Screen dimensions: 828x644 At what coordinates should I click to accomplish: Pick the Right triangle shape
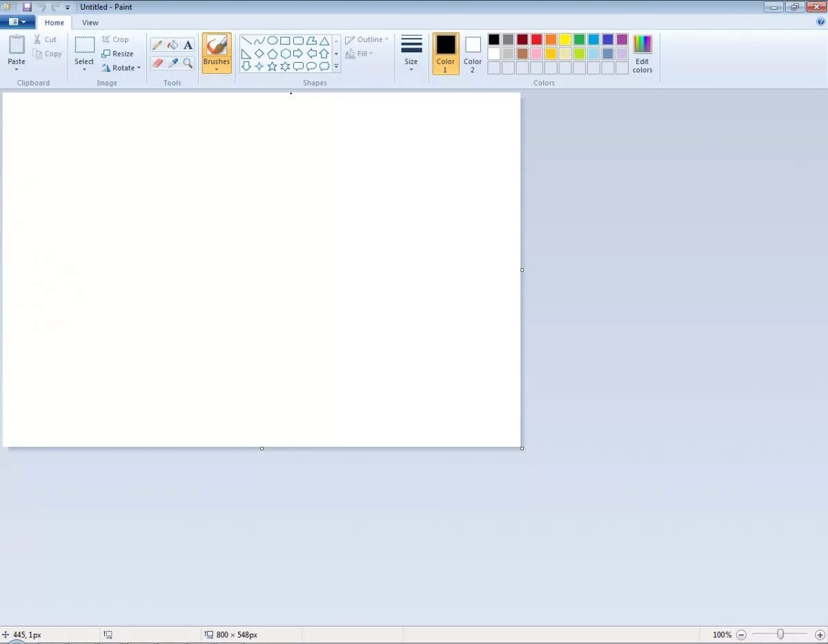coord(246,54)
